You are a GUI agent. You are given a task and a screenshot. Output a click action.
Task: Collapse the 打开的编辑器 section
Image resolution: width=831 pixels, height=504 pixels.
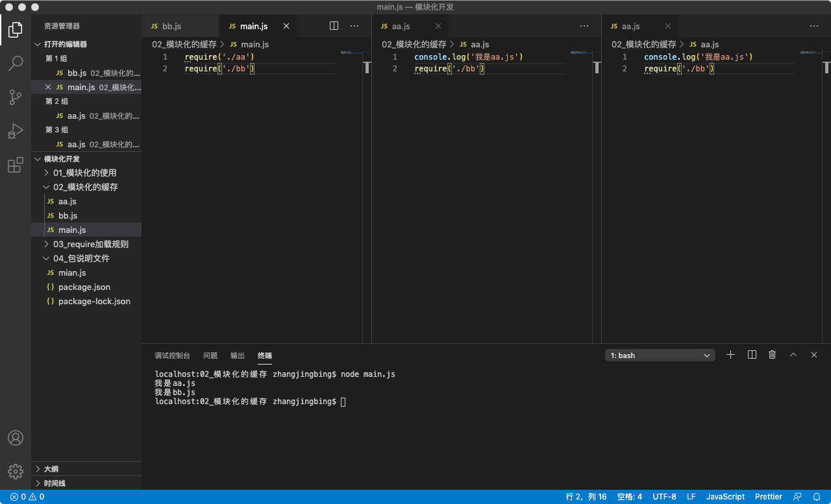[x=86, y=44]
